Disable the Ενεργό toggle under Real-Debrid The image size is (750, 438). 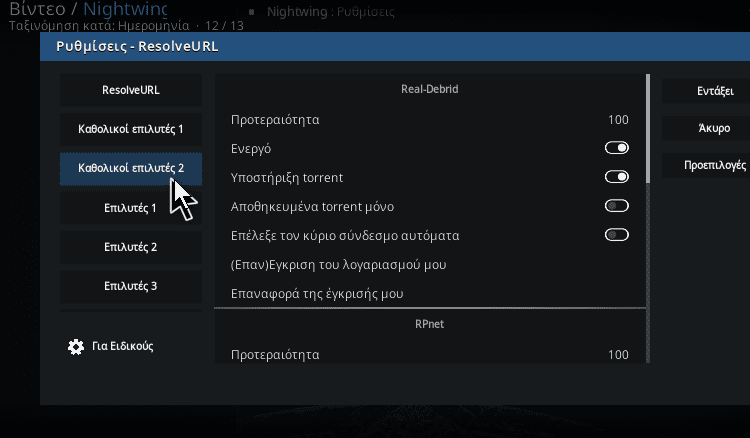click(617, 148)
